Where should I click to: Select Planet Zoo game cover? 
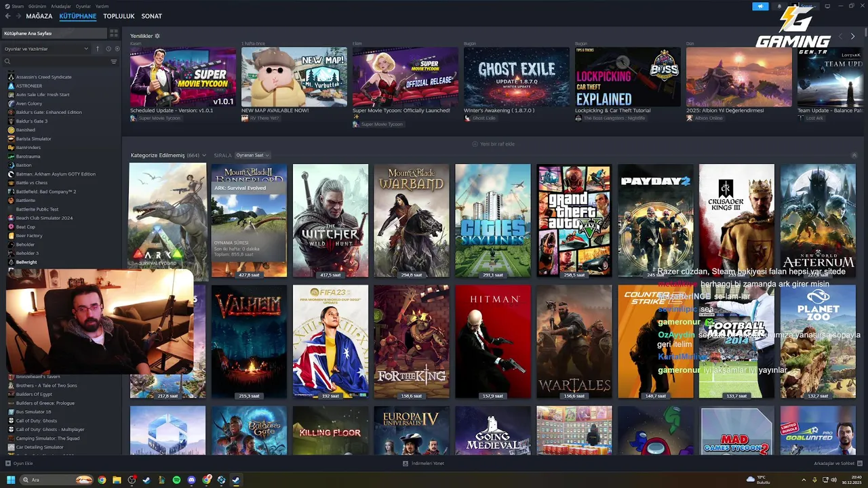coord(818,342)
